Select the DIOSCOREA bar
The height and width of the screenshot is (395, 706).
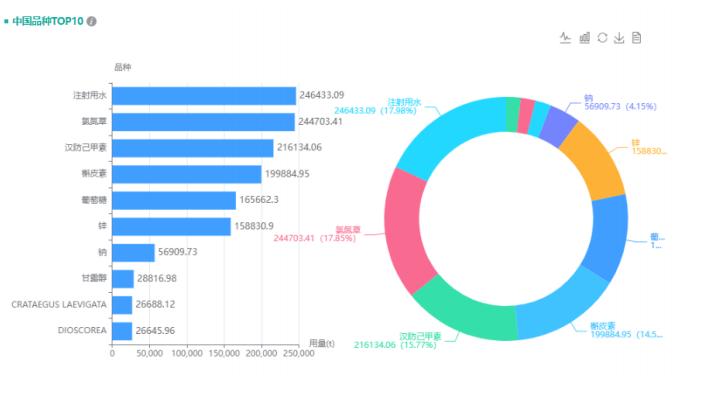[122, 331]
